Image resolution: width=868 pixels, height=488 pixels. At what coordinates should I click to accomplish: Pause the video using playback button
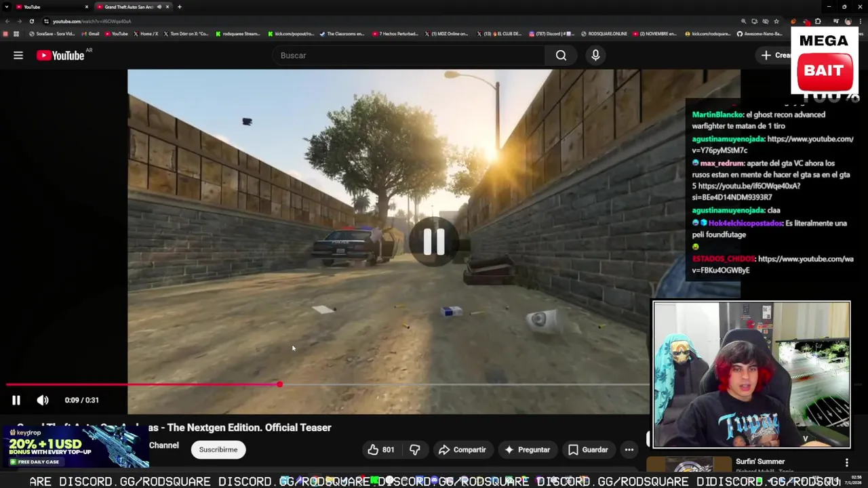pyautogui.click(x=16, y=400)
